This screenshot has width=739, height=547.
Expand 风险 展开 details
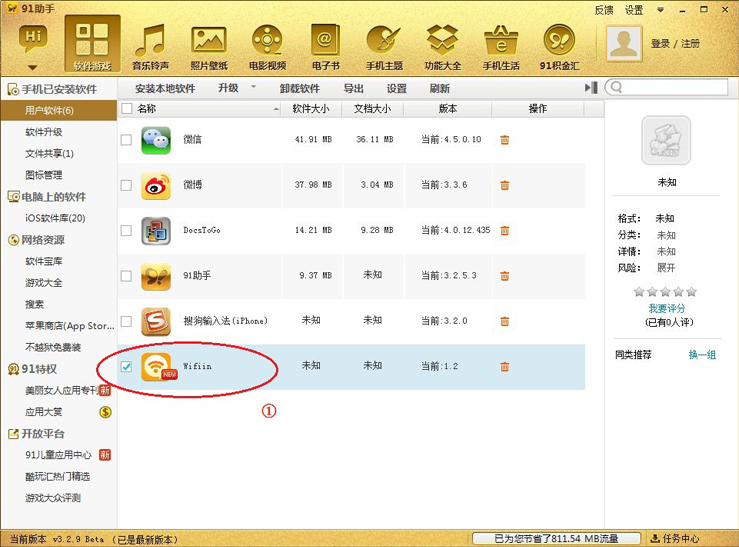[x=666, y=268]
